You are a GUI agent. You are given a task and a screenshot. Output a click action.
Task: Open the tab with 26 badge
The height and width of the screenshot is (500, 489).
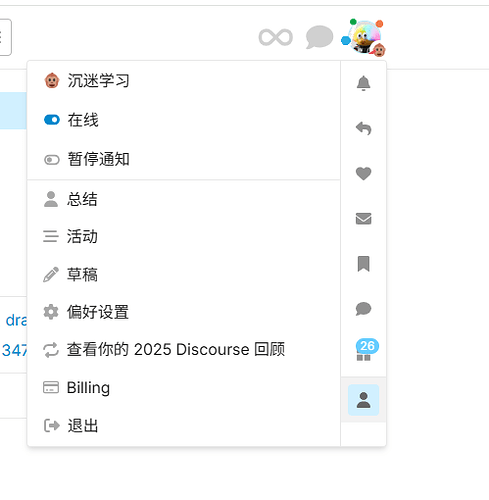[363, 354]
